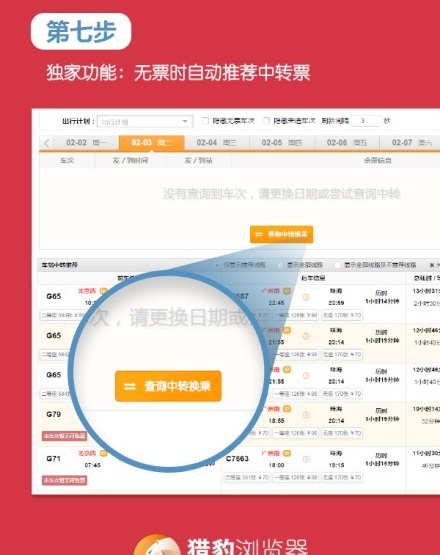This screenshot has height=555, width=440.
Task: Edit the refresh interval seconds field
Action: [366, 121]
